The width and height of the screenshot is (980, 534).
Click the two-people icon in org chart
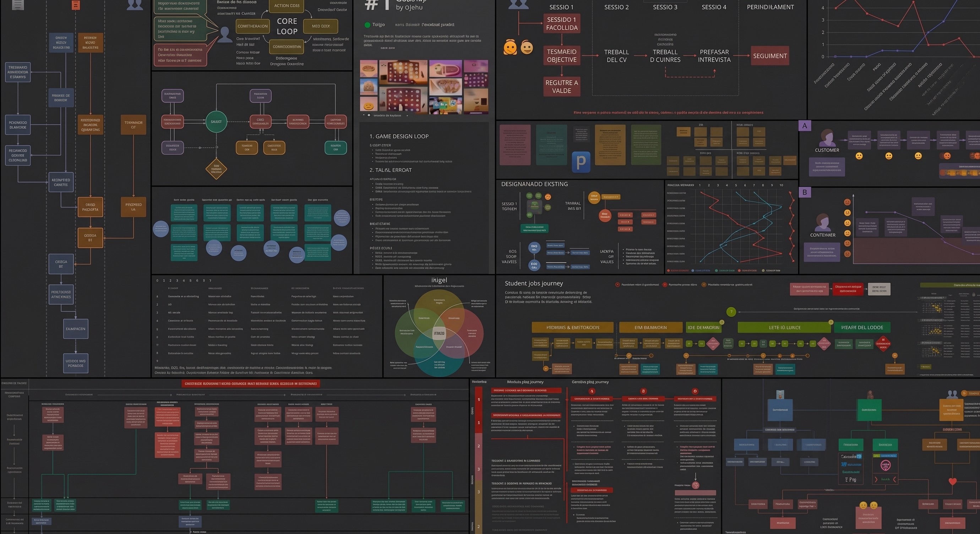click(952, 394)
